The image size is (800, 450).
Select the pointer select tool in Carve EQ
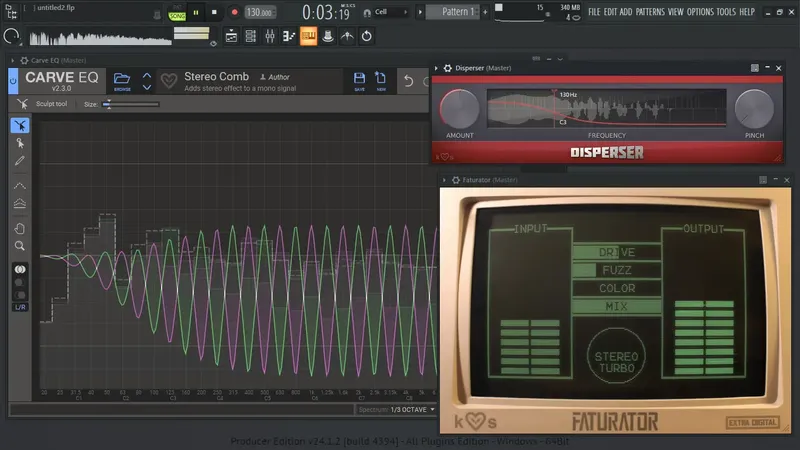coord(20,143)
